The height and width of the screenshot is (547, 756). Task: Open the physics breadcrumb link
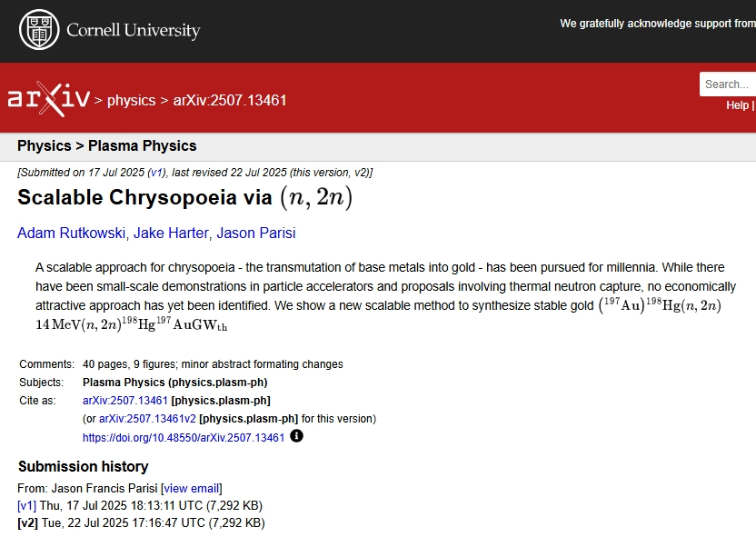pos(131,100)
